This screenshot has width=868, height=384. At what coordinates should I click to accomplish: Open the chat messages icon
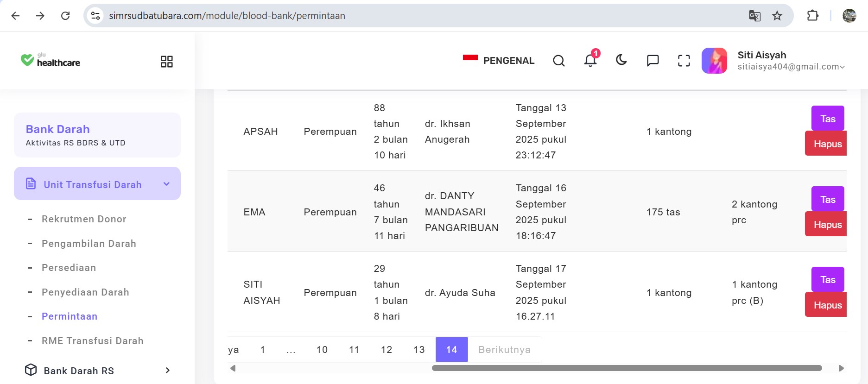tap(653, 61)
